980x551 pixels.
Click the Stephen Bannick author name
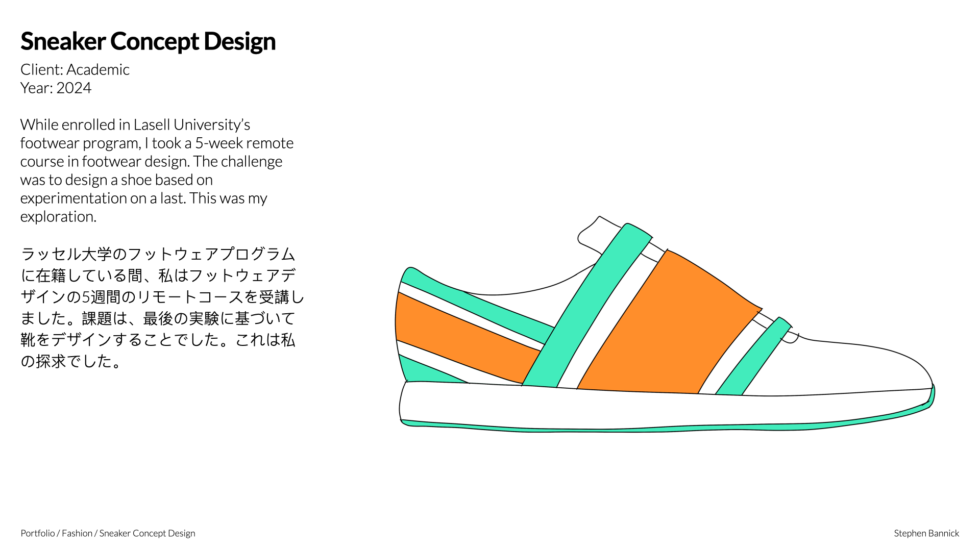pyautogui.click(x=926, y=533)
